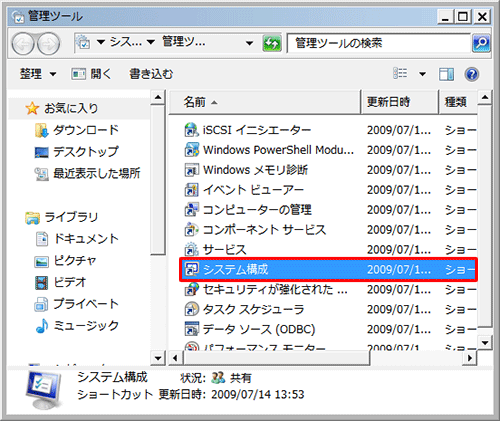Click the iSCSI イニシエーター icon
The image size is (500, 421).
192,130
